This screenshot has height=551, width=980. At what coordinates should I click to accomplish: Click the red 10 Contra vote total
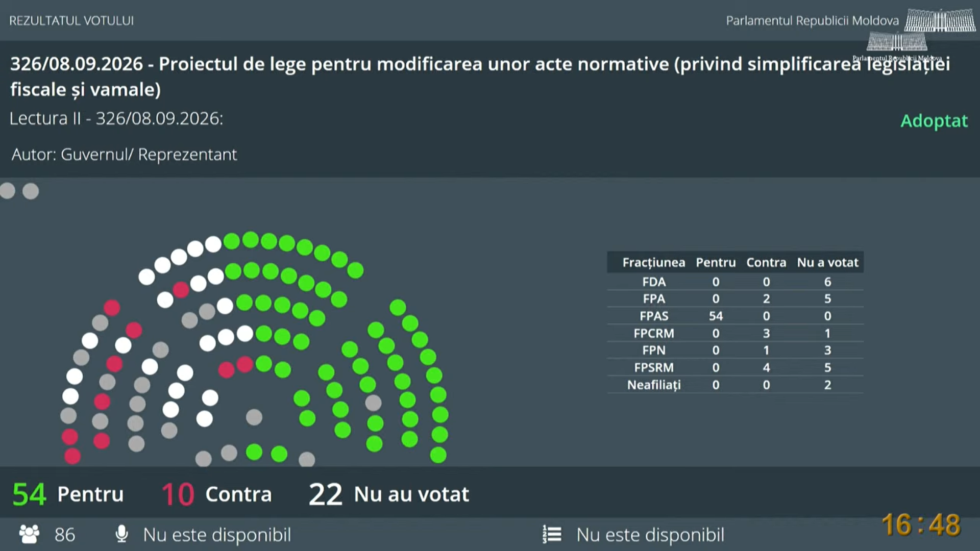[216, 494]
